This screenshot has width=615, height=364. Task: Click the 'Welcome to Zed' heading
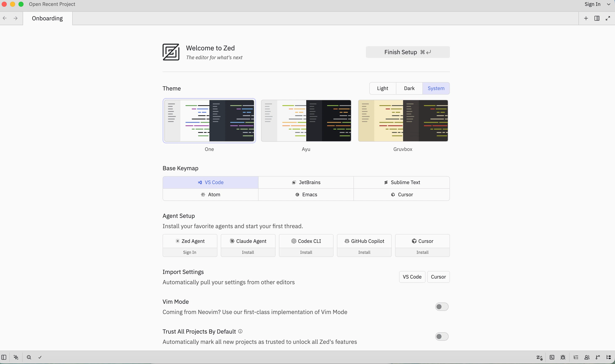(x=210, y=48)
